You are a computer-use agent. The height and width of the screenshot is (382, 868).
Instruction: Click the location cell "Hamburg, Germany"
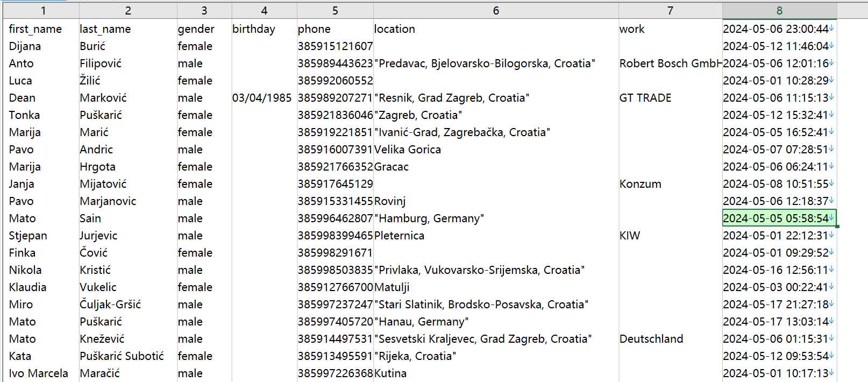click(x=496, y=218)
